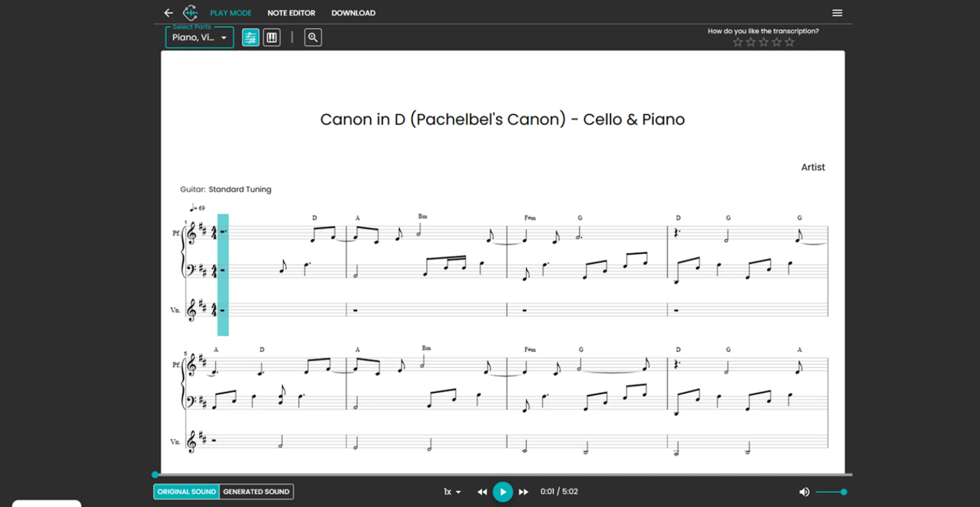Mute audio with the speaker icon
The height and width of the screenshot is (507, 980).
804,492
